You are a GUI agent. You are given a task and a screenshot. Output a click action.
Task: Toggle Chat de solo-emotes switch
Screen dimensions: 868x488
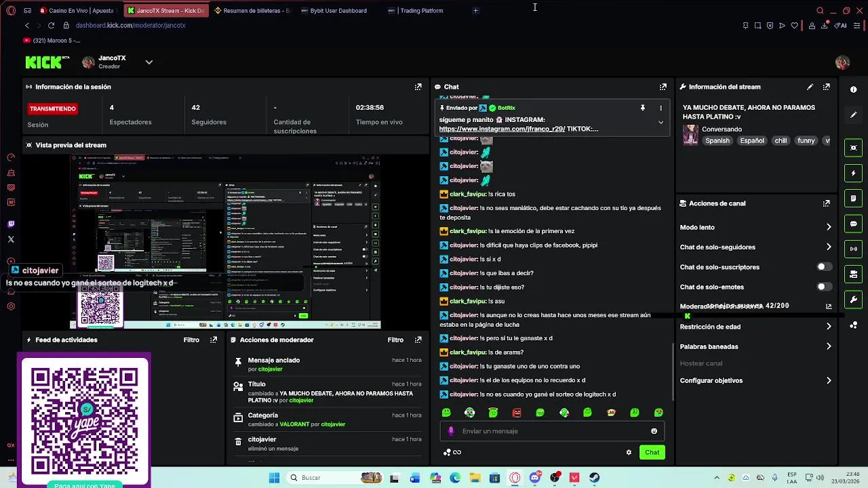(x=824, y=287)
